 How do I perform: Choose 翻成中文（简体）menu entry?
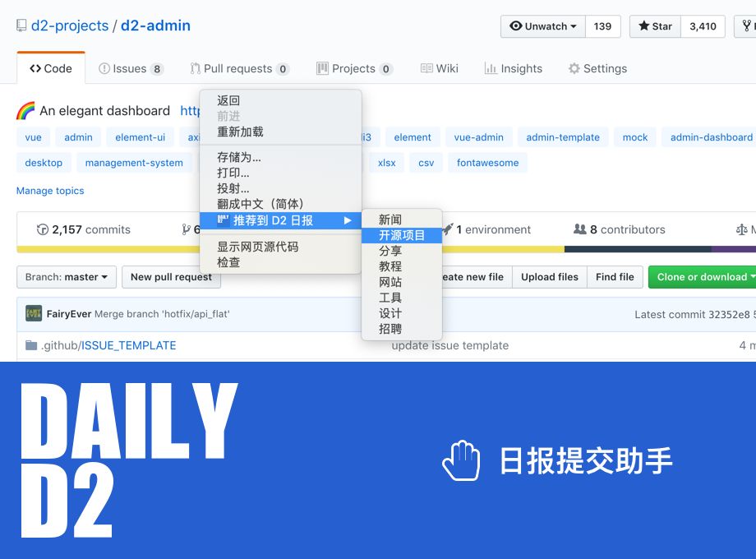pyautogui.click(x=280, y=204)
